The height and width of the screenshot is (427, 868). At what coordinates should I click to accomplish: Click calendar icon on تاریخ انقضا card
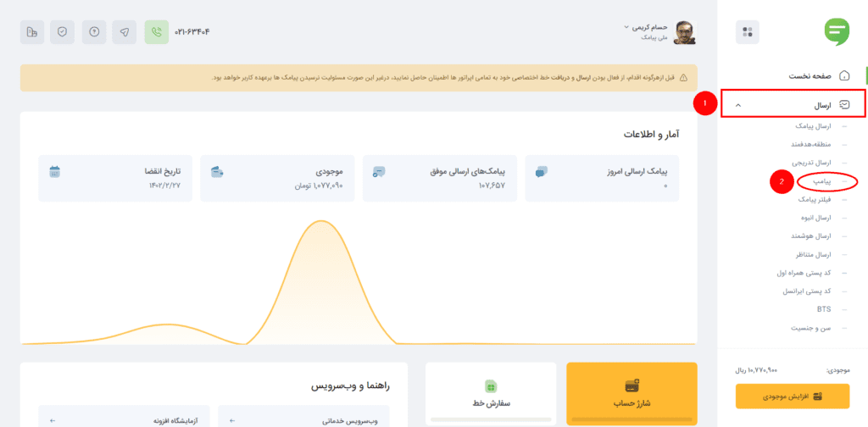coord(54,171)
